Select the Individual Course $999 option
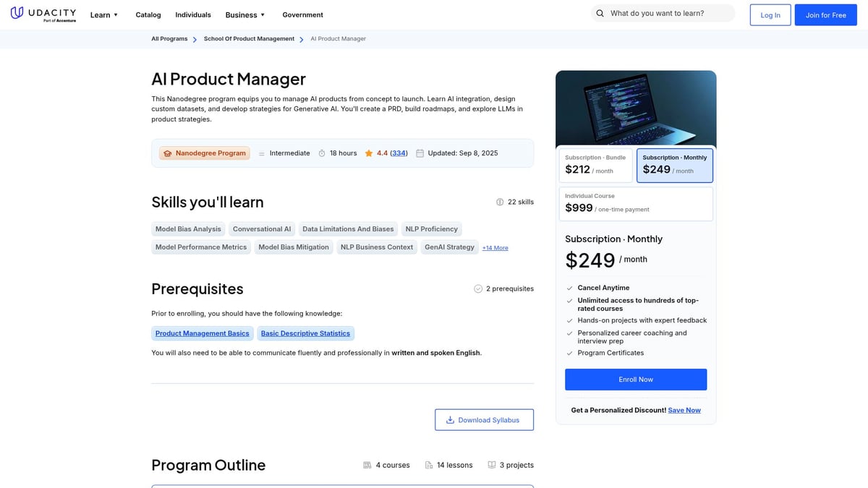This screenshot has width=868, height=488. click(636, 204)
